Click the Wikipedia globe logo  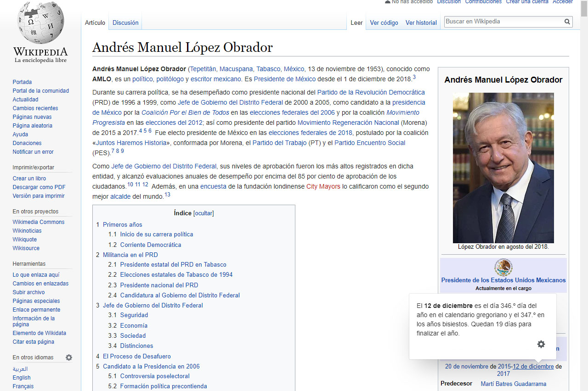[40, 23]
